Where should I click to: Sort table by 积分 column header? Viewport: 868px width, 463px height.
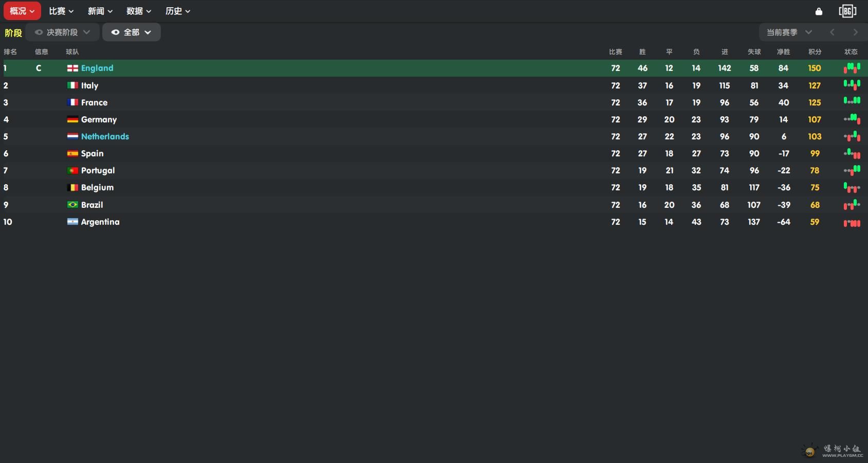coord(815,52)
